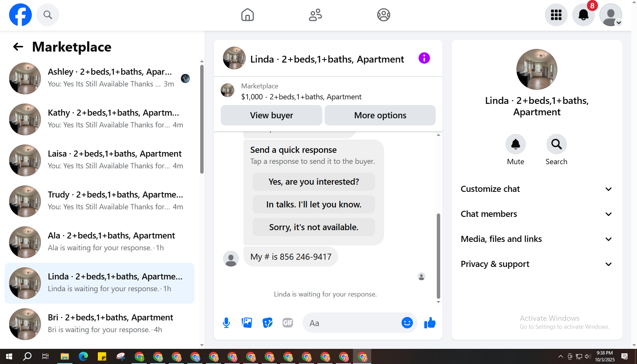
Task: Open the Groups icon in the top navigation
Action: (x=384, y=15)
